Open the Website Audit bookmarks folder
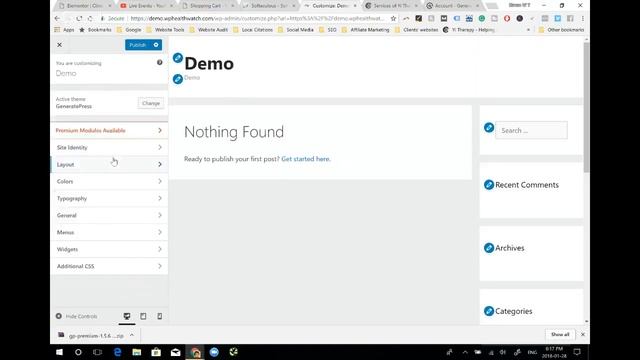The height and width of the screenshot is (360, 640). 209,30
